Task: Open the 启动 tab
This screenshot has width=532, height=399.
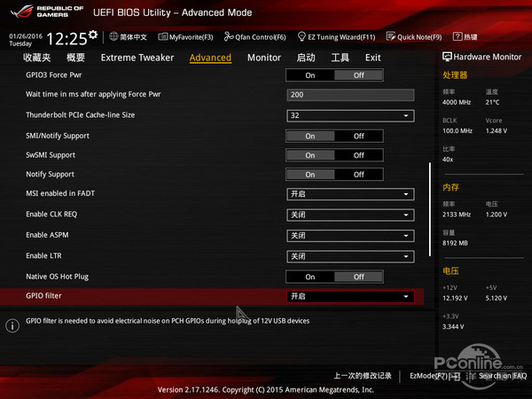Action: [306, 58]
